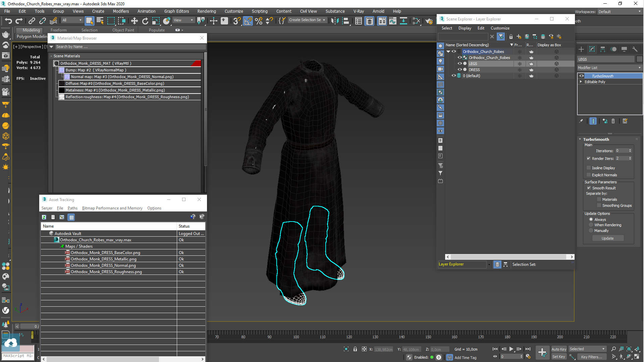Remove modifier from stack trash icon
The width and height of the screenshot is (644, 362).
click(x=613, y=121)
